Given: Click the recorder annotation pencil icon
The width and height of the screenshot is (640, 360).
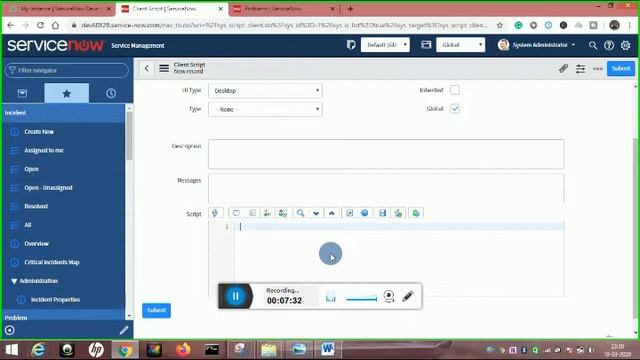Looking at the screenshot, I should point(407,296).
